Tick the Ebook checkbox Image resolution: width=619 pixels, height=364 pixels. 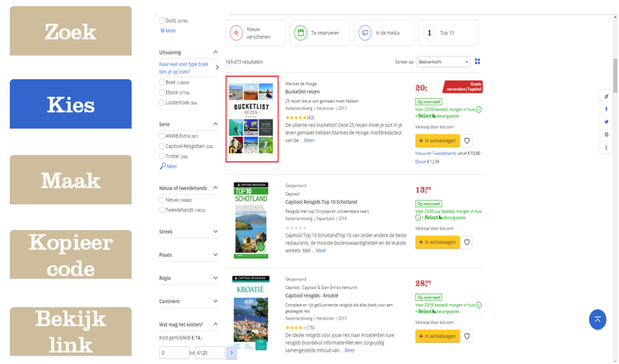[162, 92]
